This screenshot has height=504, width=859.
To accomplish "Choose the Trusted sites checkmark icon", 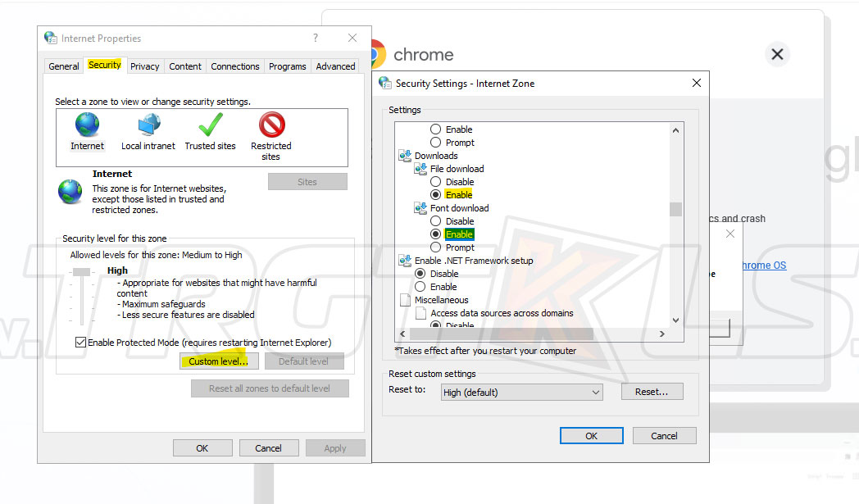I will (210, 125).
